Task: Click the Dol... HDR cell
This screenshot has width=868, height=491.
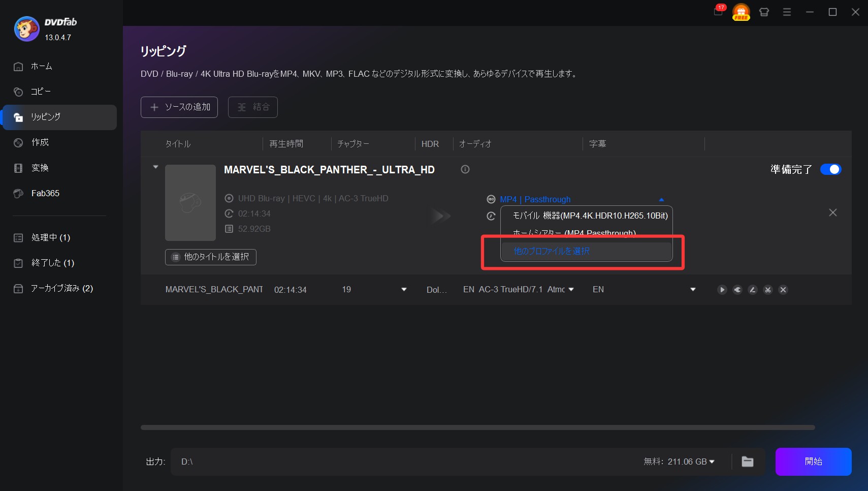Action: coord(436,290)
